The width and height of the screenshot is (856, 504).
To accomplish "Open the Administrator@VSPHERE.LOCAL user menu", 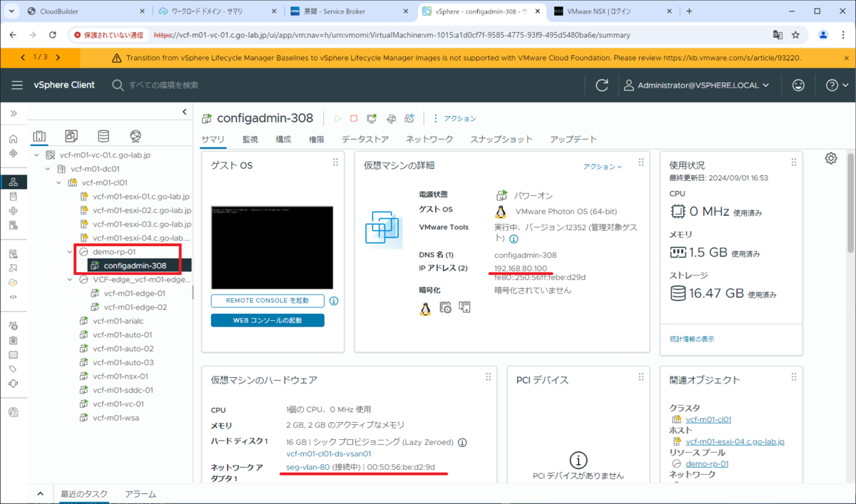I will [x=696, y=85].
